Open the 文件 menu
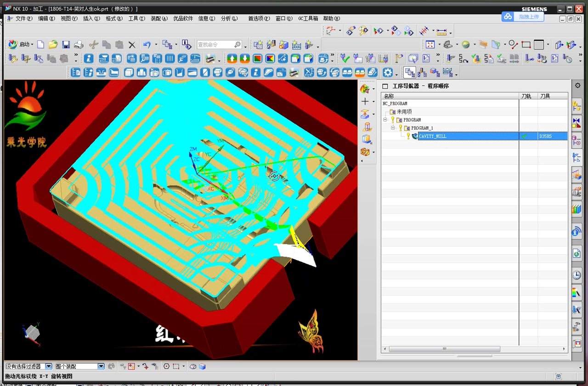Image resolution: width=588 pixels, height=386 pixels. pos(24,19)
